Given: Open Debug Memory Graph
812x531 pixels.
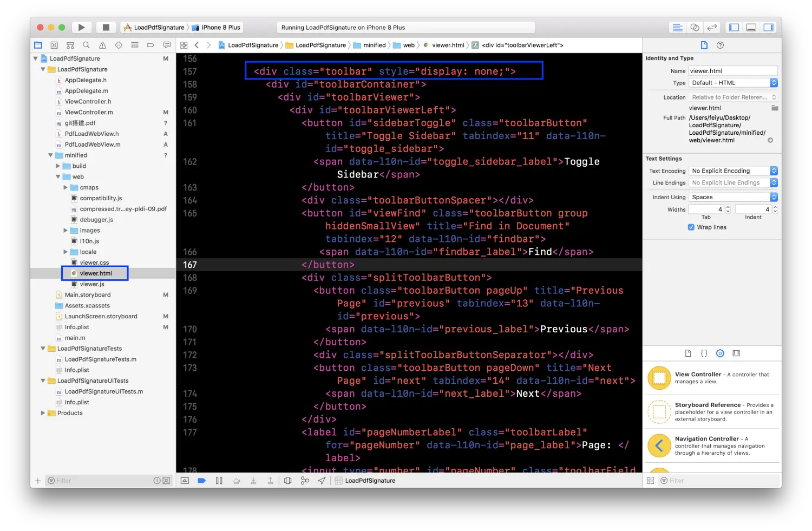Looking at the screenshot, I should [305, 481].
